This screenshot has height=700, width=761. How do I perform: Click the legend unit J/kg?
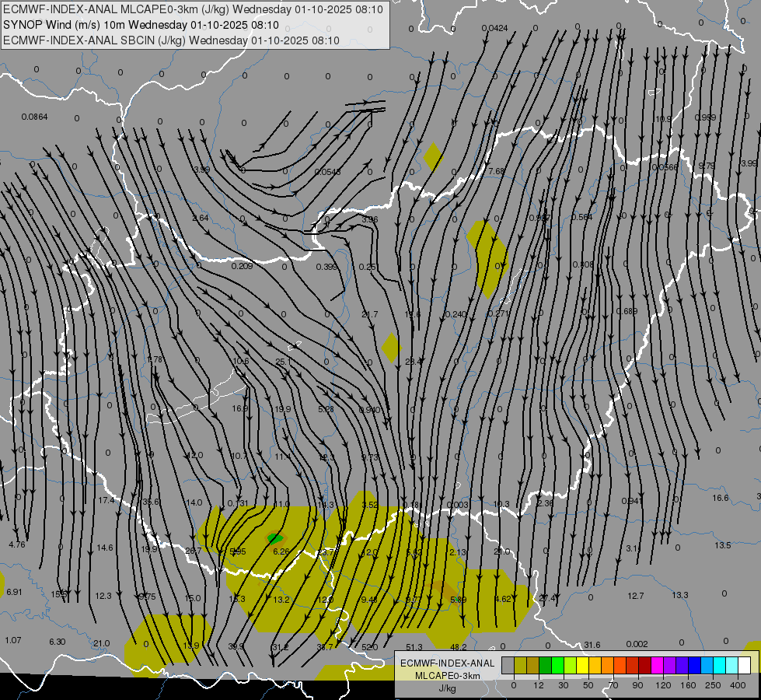[x=448, y=688]
